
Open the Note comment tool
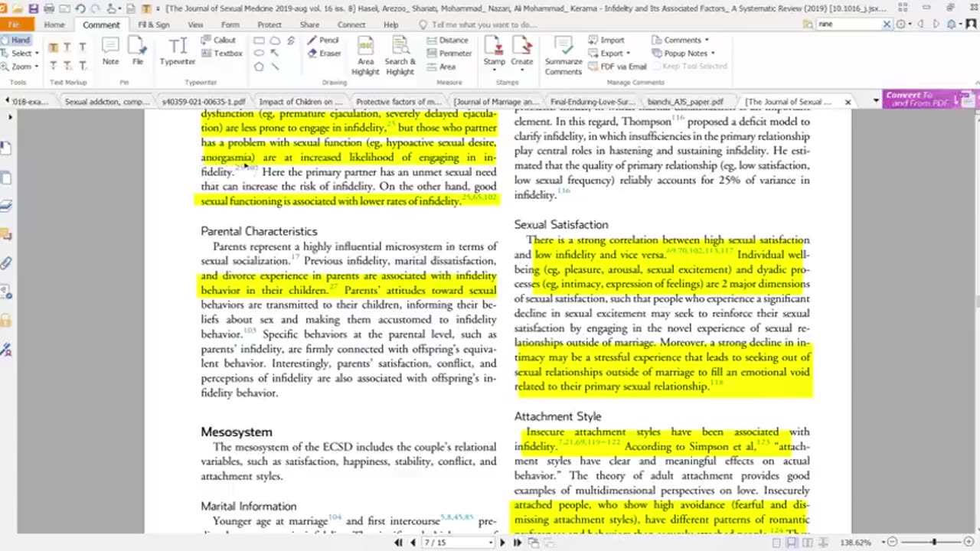pos(110,52)
